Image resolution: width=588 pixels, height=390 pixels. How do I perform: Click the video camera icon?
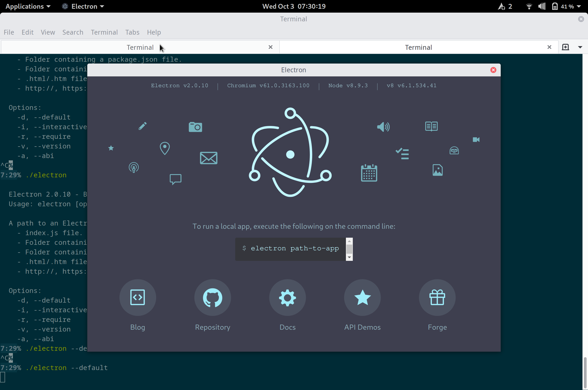tap(476, 139)
